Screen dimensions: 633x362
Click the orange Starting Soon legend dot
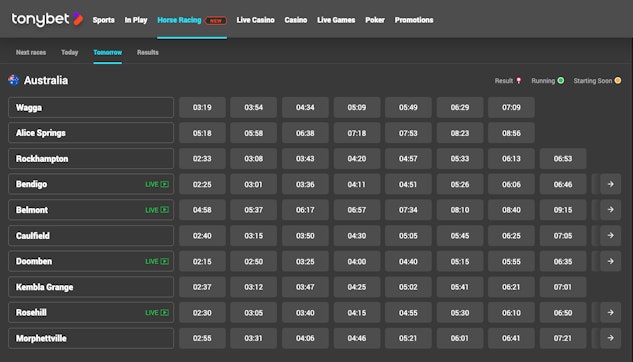pos(618,80)
